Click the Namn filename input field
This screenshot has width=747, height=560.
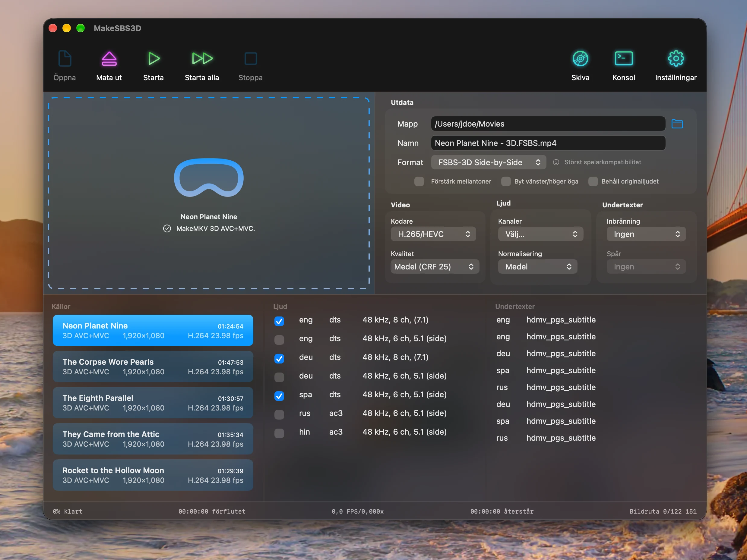point(548,143)
